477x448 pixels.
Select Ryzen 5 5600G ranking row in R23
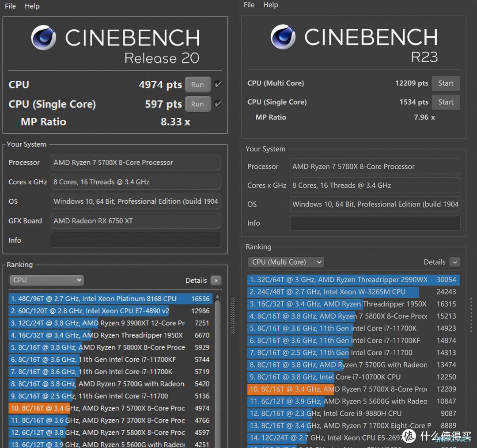[x=353, y=402]
